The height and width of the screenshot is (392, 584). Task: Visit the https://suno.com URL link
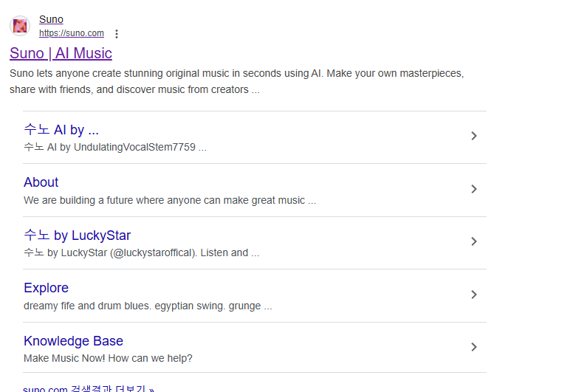pyautogui.click(x=72, y=33)
